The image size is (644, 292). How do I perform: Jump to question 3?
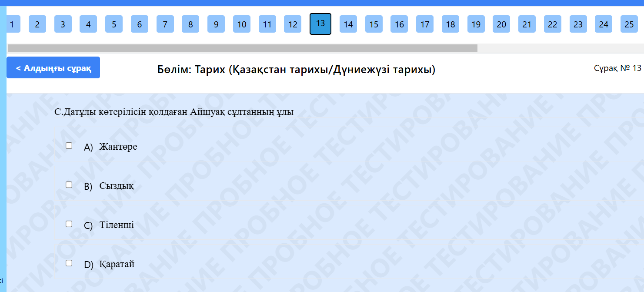[x=63, y=24]
